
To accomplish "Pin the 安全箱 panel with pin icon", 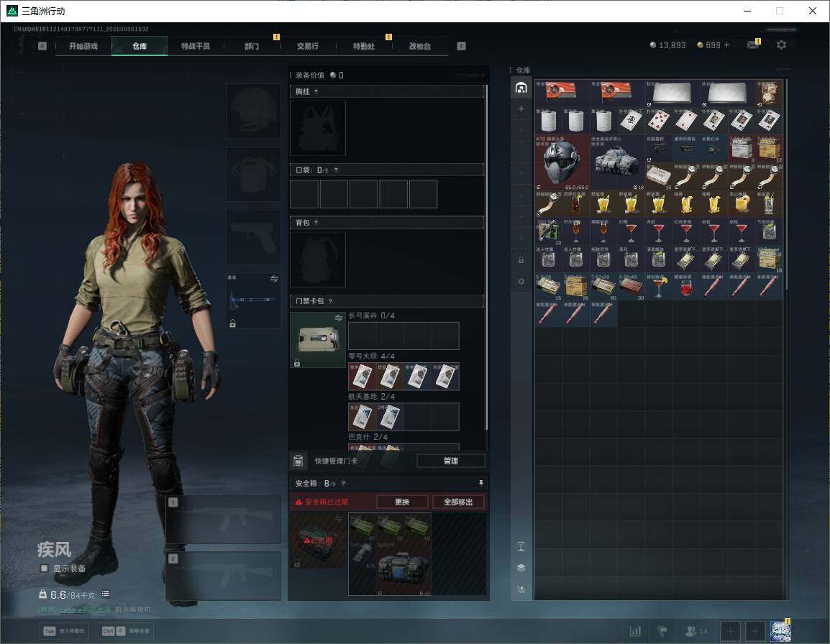I will (x=480, y=483).
